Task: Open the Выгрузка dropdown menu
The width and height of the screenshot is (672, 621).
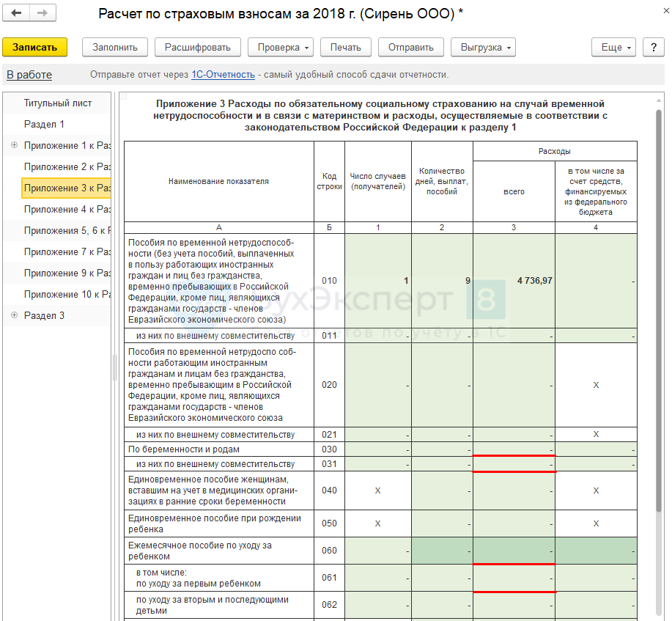Action: pos(483,47)
